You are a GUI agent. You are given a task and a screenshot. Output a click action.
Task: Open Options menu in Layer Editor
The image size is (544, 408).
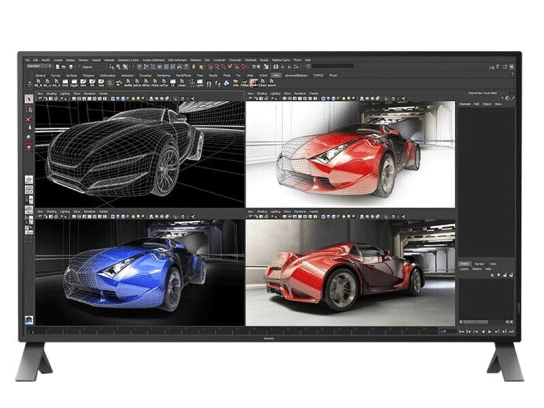pos(477,269)
